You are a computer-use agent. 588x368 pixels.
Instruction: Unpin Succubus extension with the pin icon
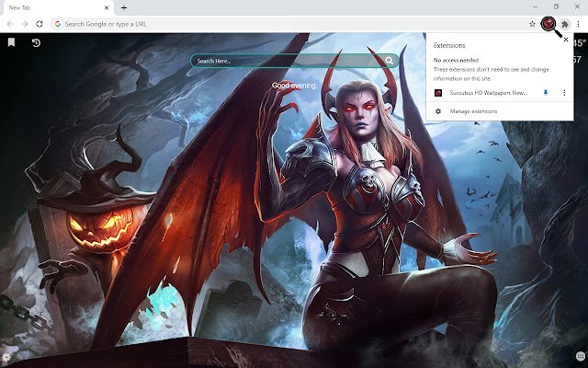pos(546,92)
